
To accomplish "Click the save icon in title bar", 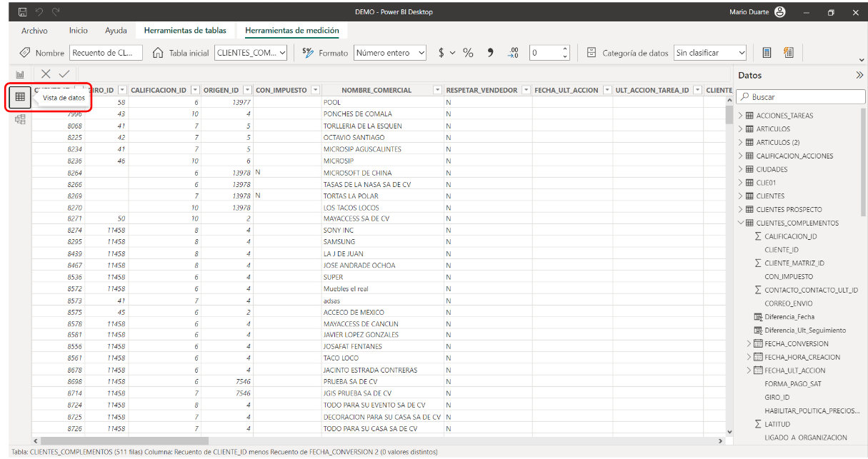I will pyautogui.click(x=22, y=12).
